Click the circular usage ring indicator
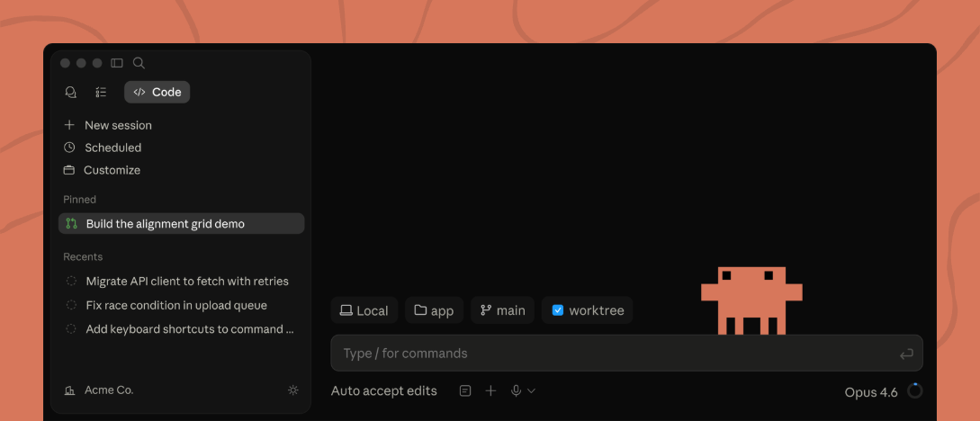The width and height of the screenshot is (980, 421). [x=915, y=391]
